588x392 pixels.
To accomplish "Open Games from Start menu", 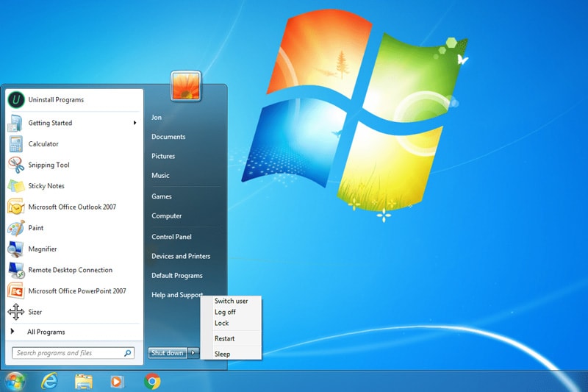I will [162, 196].
